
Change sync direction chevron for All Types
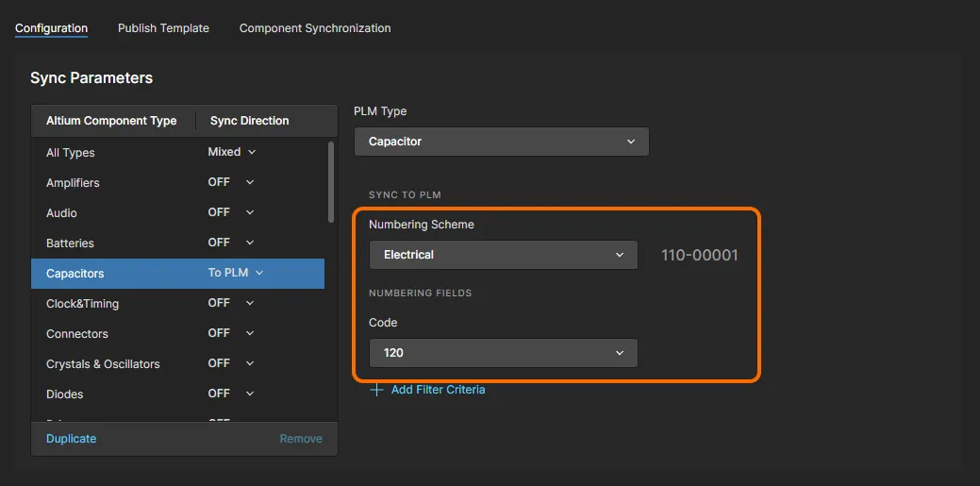tap(252, 152)
